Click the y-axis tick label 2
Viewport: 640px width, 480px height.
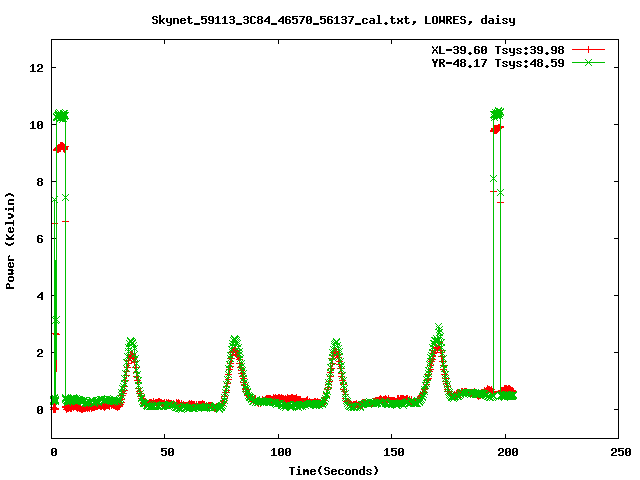40,353
